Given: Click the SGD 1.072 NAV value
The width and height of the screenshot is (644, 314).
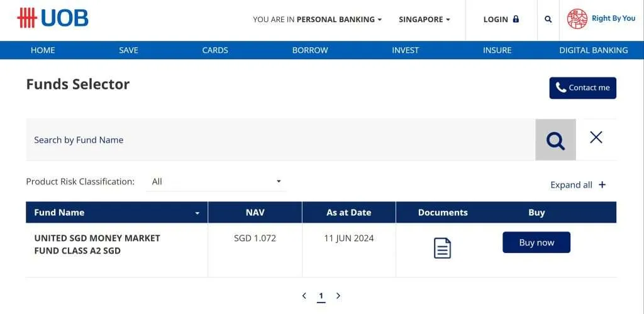Looking at the screenshot, I should point(255,238).
